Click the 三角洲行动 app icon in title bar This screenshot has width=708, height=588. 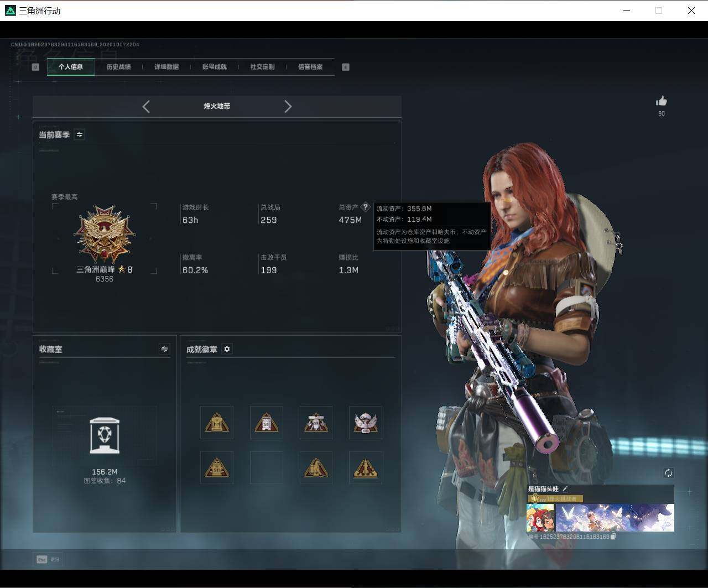click(11, 11)
